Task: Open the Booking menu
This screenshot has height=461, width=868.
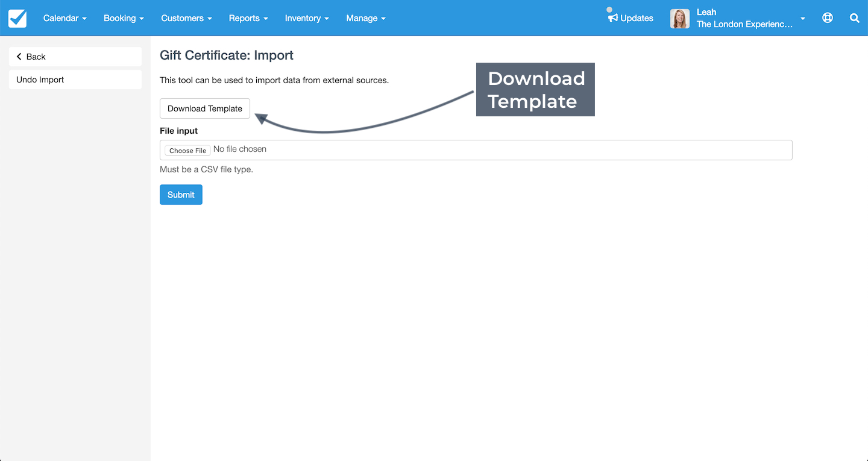Action: pos(124,18)
